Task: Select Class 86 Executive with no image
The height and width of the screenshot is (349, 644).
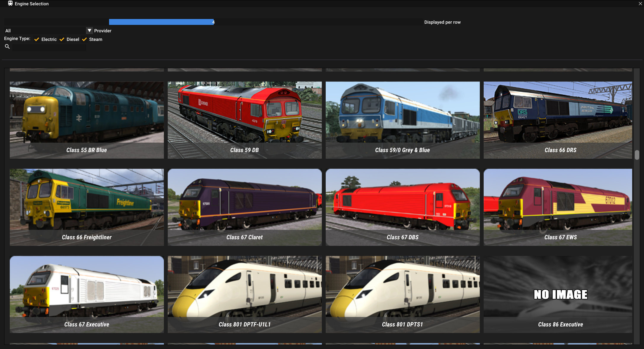Action: 558,294
